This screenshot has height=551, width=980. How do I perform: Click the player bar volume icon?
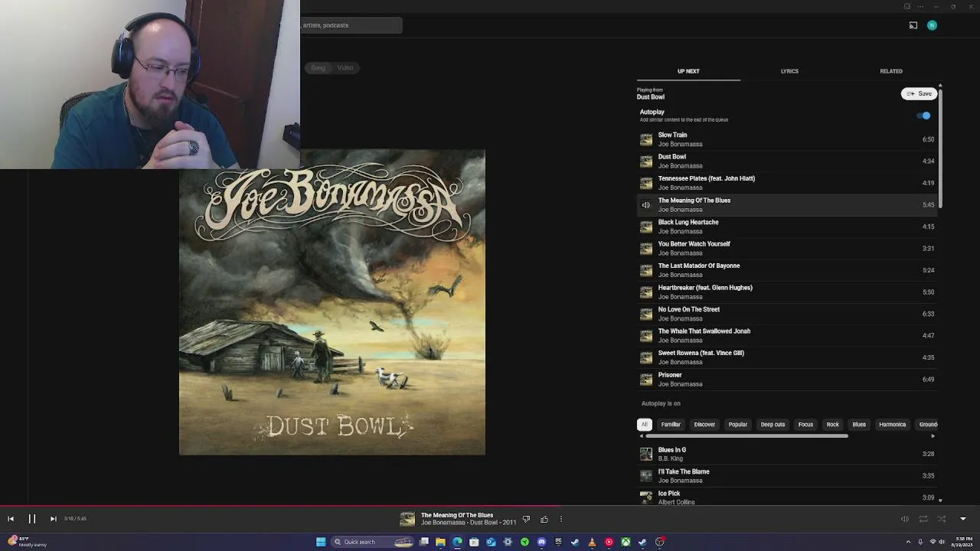tap(904, 519)
